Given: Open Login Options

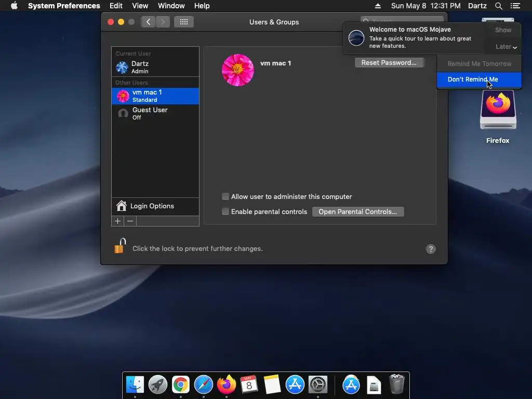Looking at the screenshot, I should [155, 206].
